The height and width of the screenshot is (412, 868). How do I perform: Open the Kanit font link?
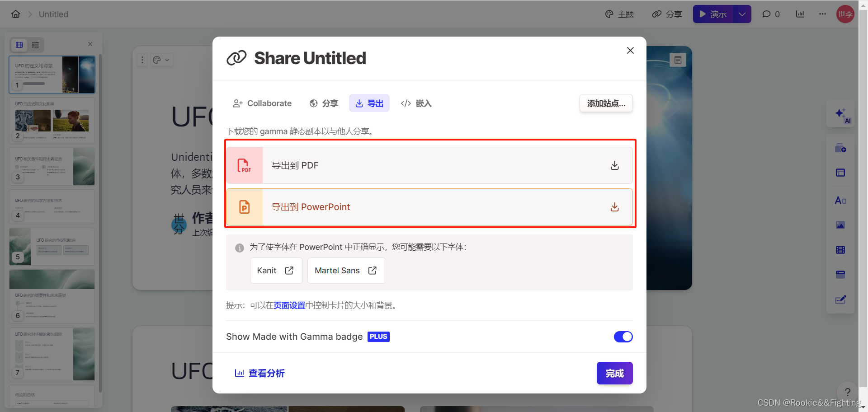point(276,271)
